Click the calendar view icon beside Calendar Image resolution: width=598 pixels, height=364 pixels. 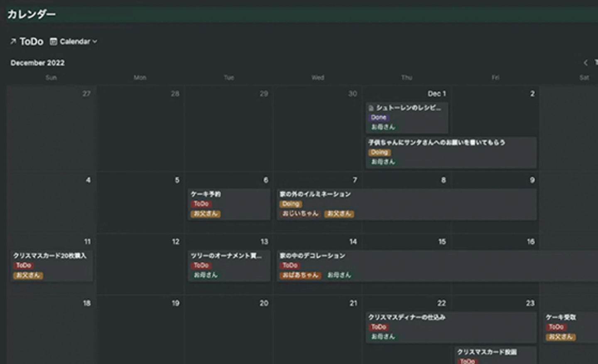pyautogui.click(x=54, y=42)
